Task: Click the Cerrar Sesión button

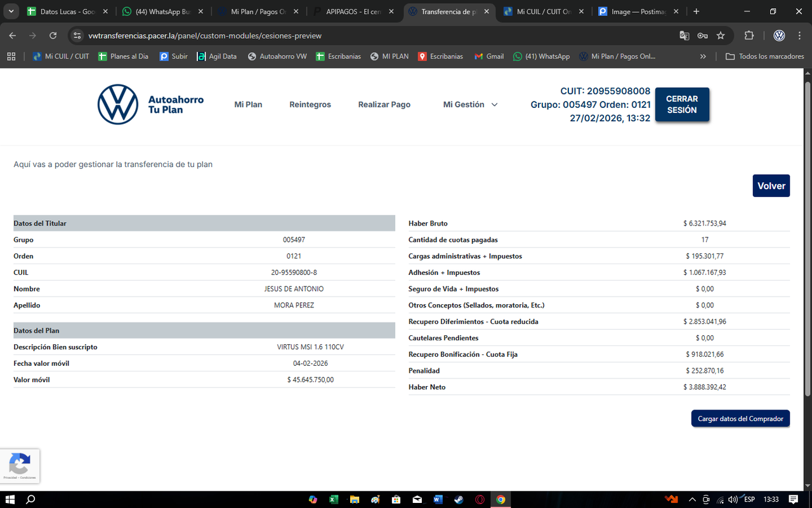Action: point(682,104)
